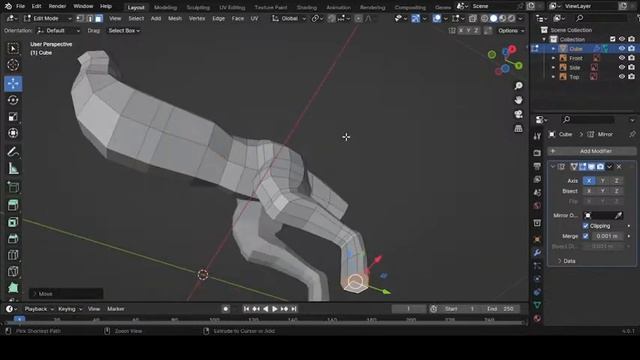This screenshot has height=360, width=640.
Task: Open the Render properties tab icon
Action: tap(537, 153)
